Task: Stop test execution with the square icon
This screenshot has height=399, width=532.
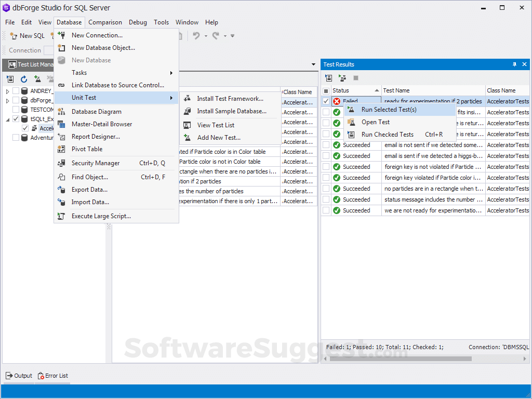Action: coord(356,78)
